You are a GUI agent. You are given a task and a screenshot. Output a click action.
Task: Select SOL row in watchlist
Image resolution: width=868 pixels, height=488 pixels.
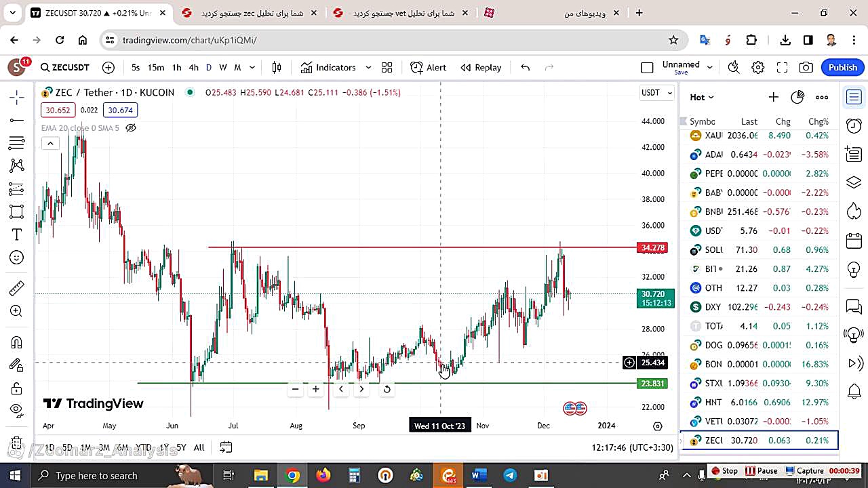(x=759, y=250)
